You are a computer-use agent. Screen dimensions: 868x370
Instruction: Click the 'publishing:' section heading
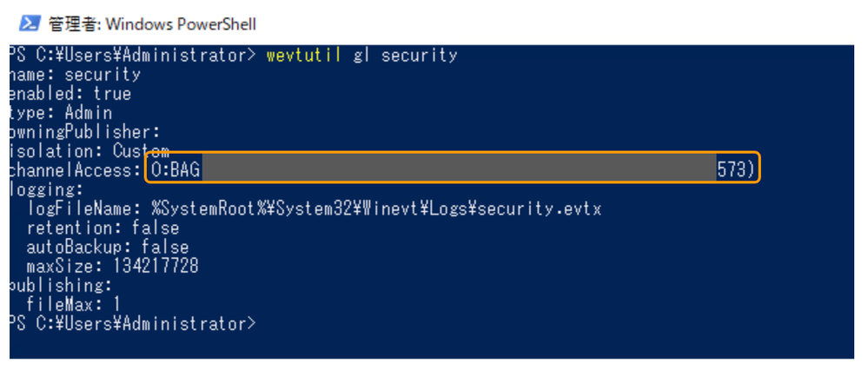61,285
